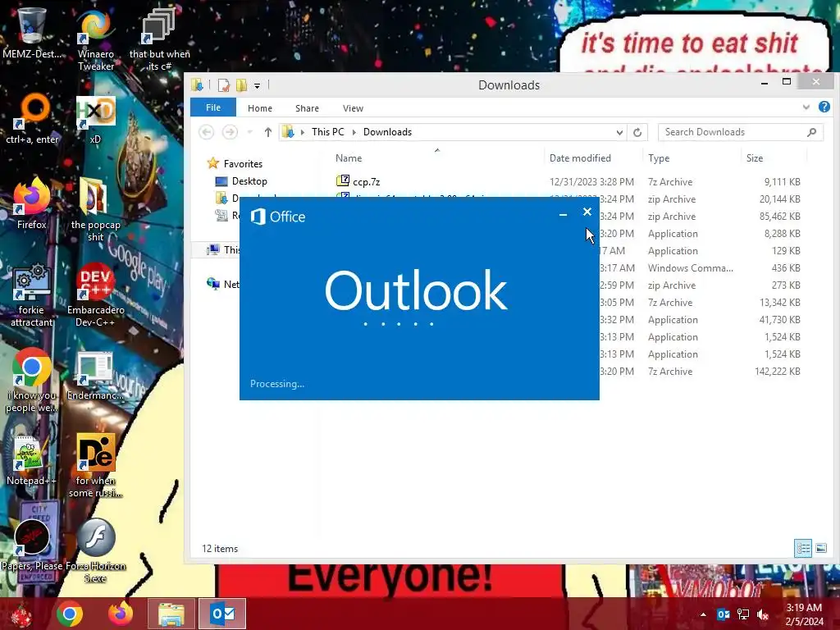Image resolution: width=840 pixels, height=630 pixels.
Task: Minimize the Outlook splash screen
Action: pos(563,213)
